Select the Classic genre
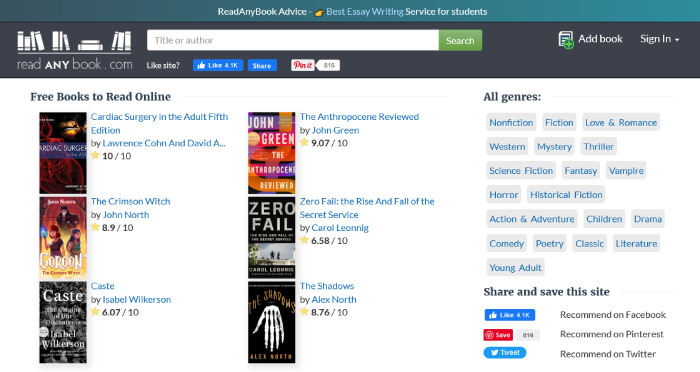Screen dimensions: 700x372 click(x=589, y=243)
